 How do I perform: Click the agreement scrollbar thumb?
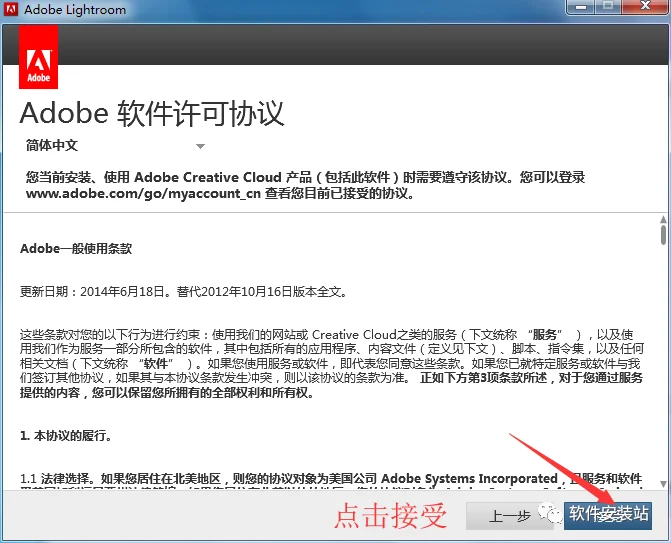pyautogui.click(x=663, y=235)
